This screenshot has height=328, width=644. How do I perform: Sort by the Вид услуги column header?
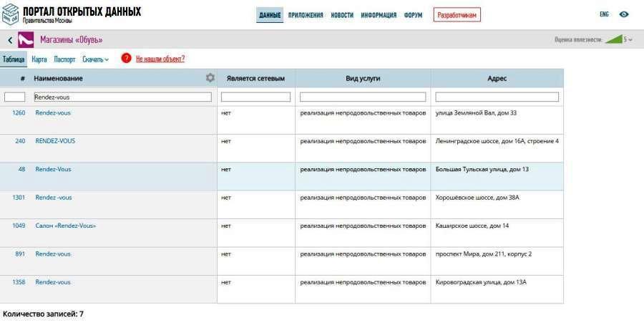[x=363, y=78]
